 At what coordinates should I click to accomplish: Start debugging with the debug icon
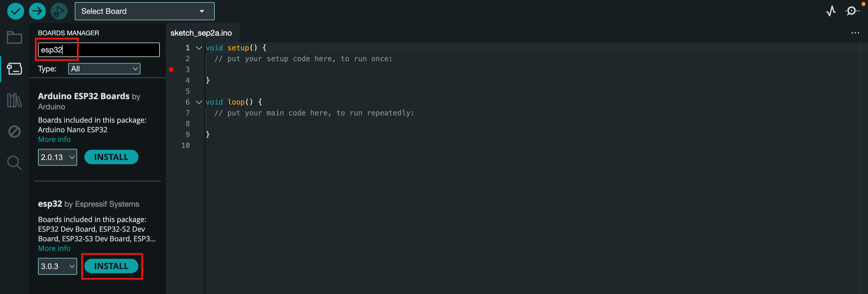coord(59,11)
